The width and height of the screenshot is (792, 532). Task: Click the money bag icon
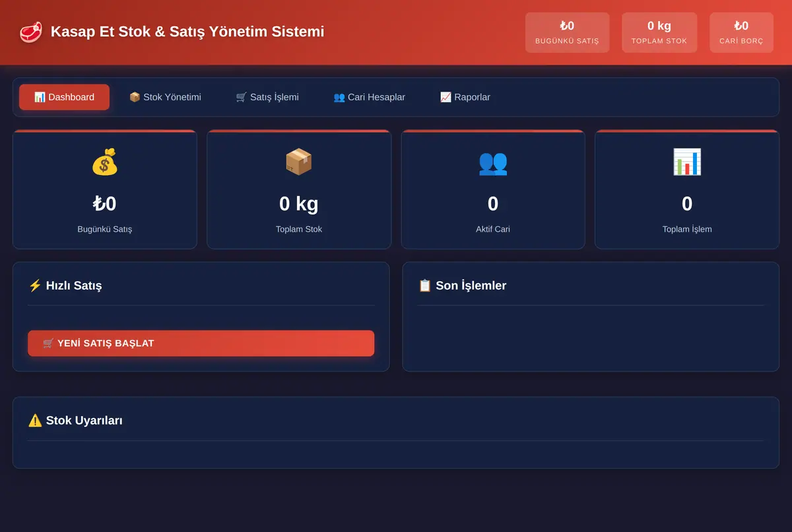point(105,162)
